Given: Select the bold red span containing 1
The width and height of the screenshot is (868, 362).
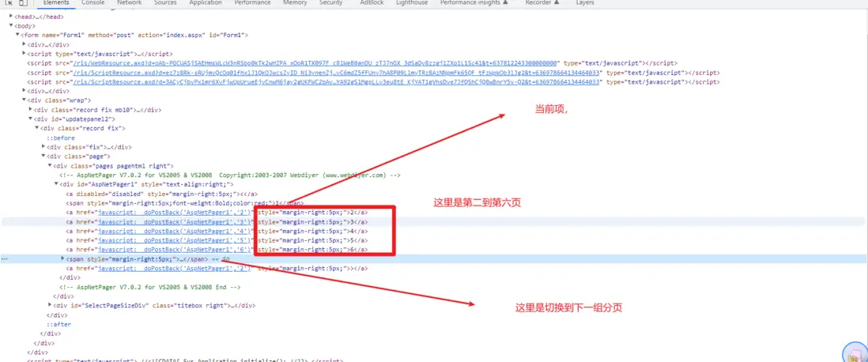Looking at the screenshot, I should [x=184, y=203].
